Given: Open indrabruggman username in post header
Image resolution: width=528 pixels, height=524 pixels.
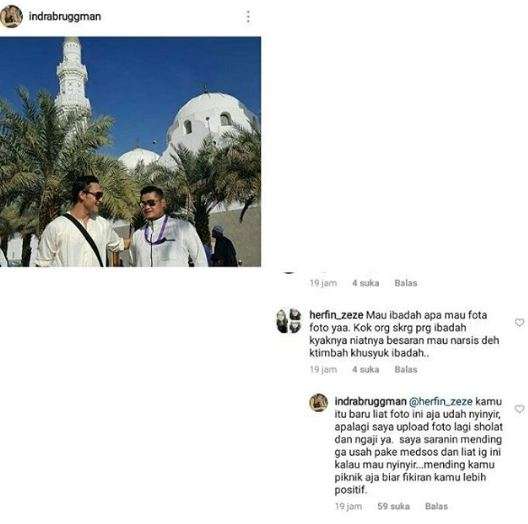Looking at the screenshot, I should point(65,16).
